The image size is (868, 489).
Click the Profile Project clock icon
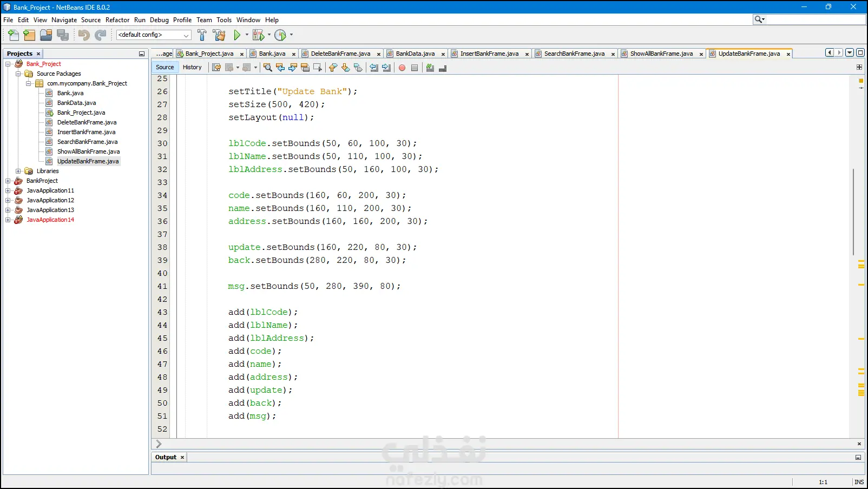click(280, 35)
